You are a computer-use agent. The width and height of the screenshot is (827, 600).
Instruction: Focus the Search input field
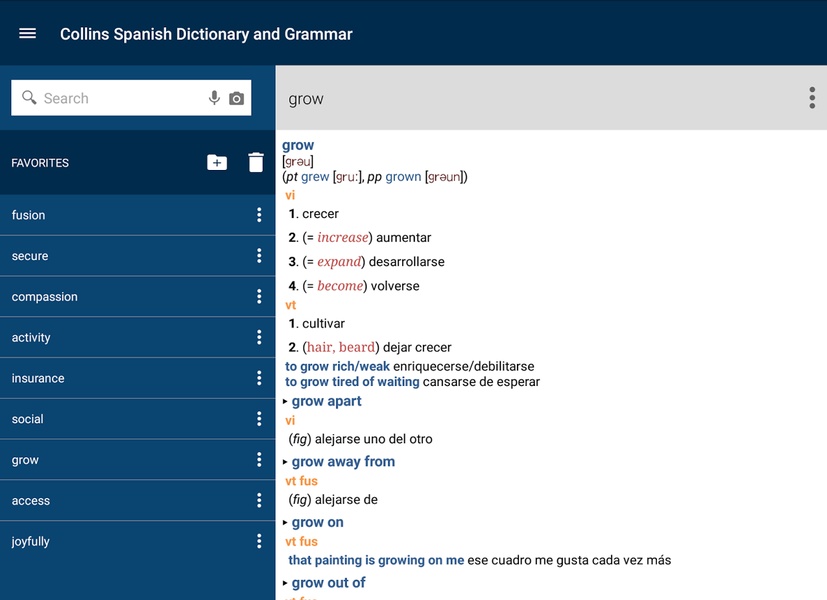131,98
